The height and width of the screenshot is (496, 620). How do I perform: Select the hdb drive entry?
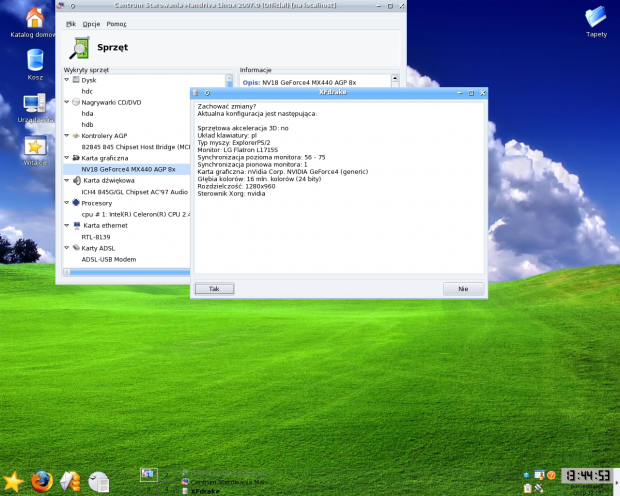click(87, 125)
